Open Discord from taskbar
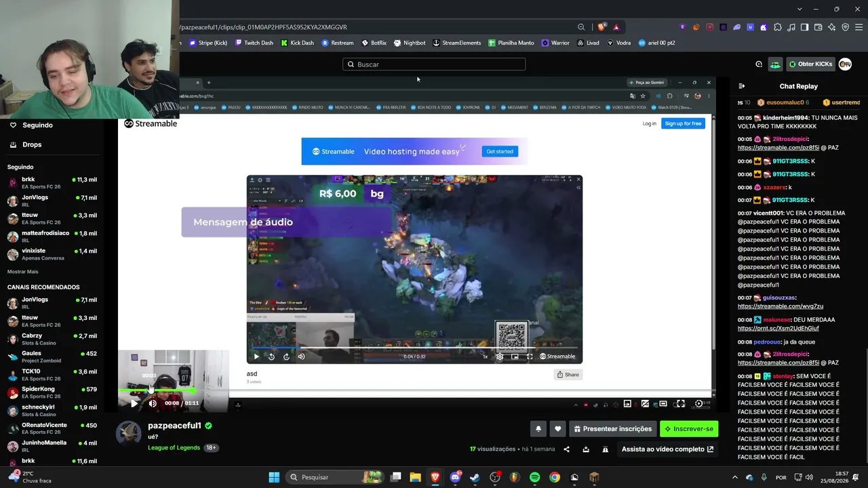Image resolution: width=868 pixels, height=488 pixels. [455, 477]
